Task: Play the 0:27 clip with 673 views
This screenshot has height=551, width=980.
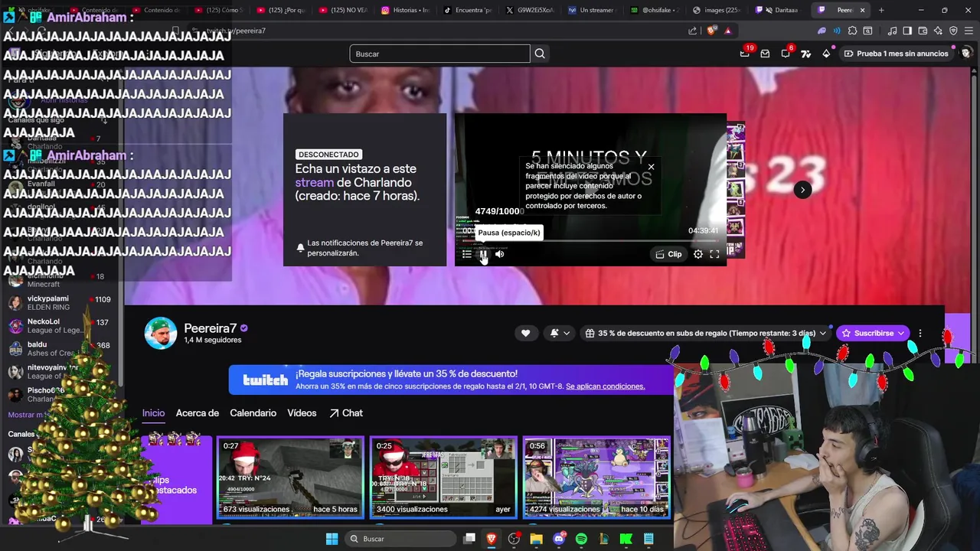Action: (290, 478)
